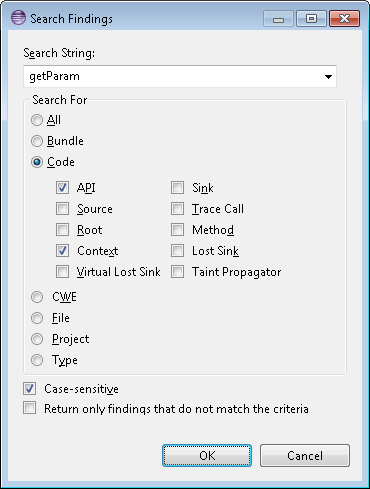
Task: Select the Project radio button
Action: (x=37, y=339)
